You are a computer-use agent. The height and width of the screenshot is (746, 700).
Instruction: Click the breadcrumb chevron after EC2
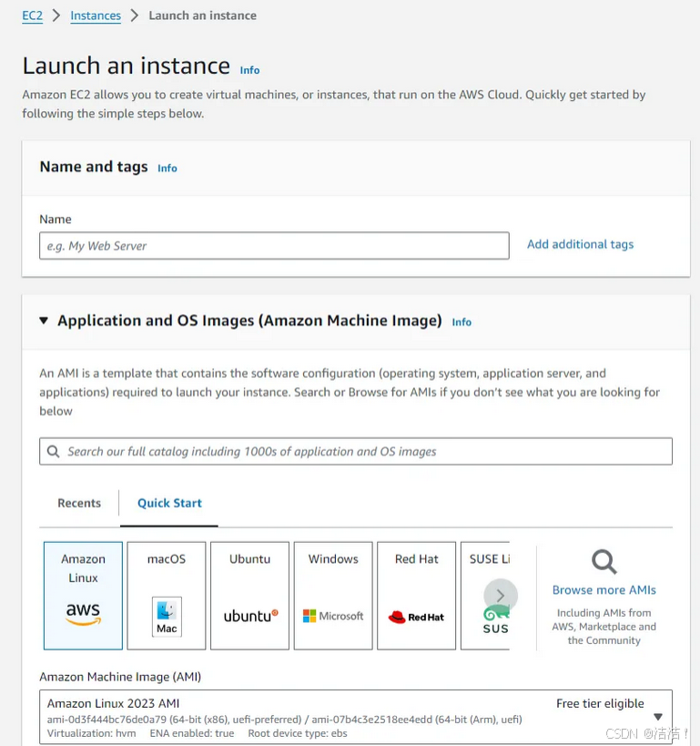(56, 15)
